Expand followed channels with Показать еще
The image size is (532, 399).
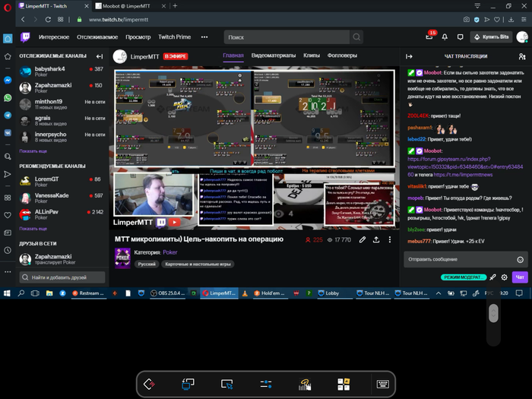point(33,151)
